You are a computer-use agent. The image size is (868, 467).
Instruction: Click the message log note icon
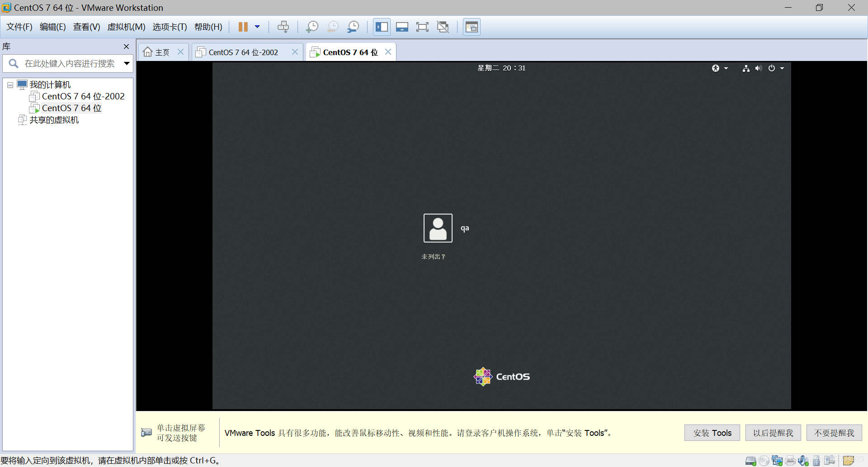pyautogui.click(x=848, y=461)
